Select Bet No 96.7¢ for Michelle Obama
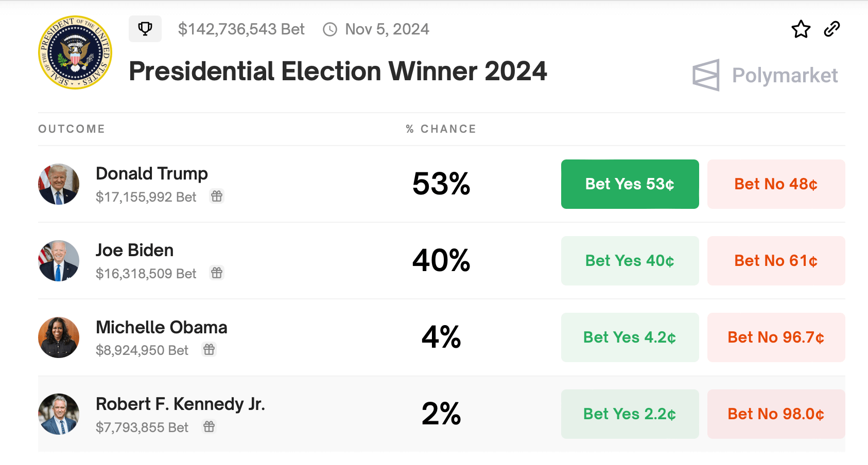868x465 pixels. pyautogui.click(x=776, y=337)
